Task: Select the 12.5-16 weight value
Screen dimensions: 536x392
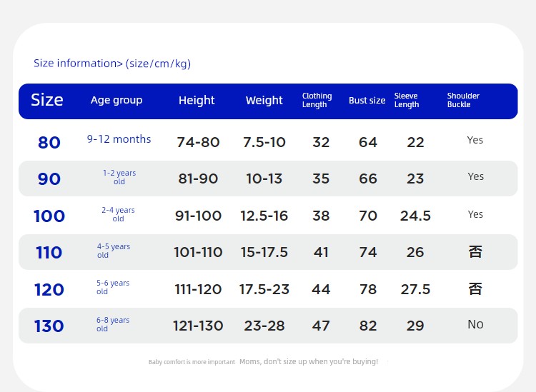Action: tap(264, 216)
